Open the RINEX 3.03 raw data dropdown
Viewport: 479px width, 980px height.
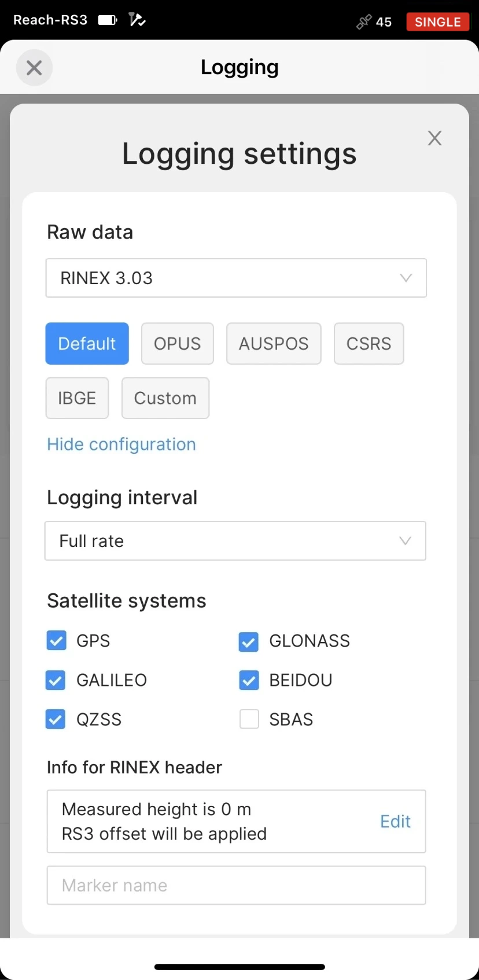coord(236,278)
